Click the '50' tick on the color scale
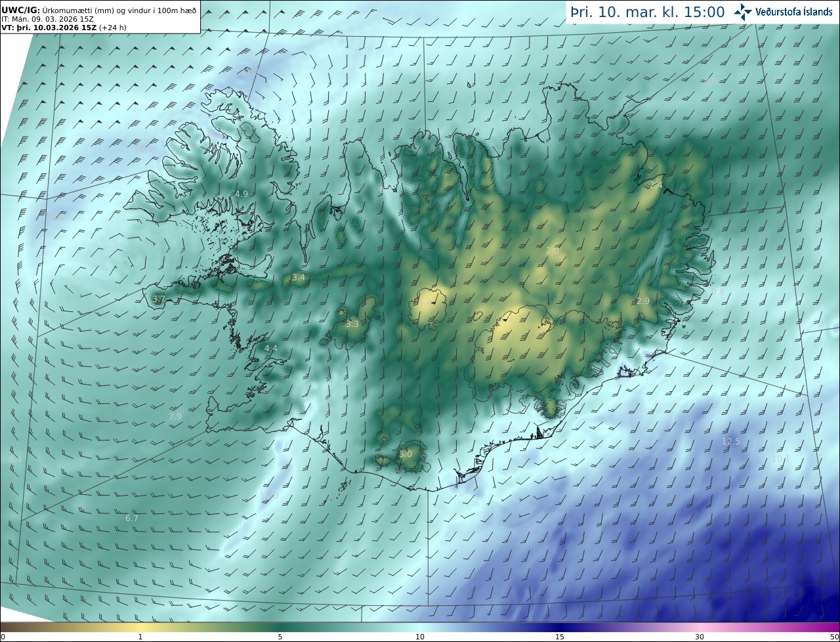840x642 pixels. click(x=834, y=637)
